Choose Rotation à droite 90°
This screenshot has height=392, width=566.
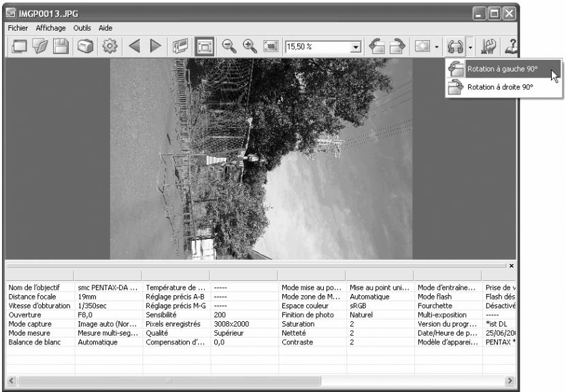pyautogui.click(x=504, y=87)
